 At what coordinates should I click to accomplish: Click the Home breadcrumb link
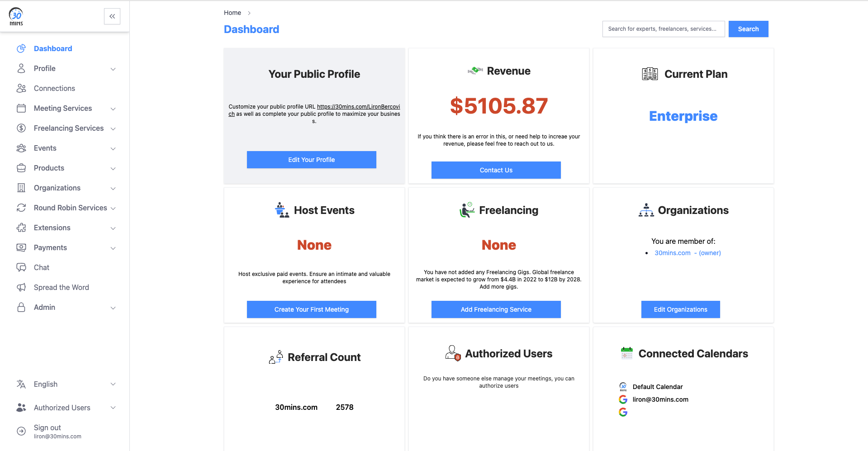(232, 13)
